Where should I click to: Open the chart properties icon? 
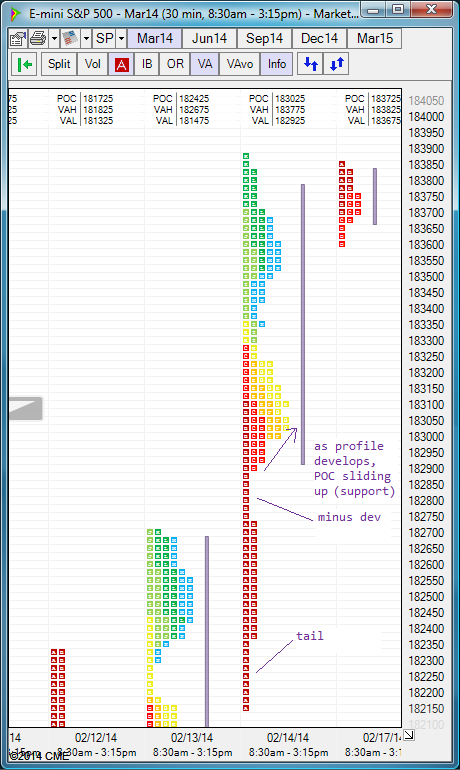(19, 38)
